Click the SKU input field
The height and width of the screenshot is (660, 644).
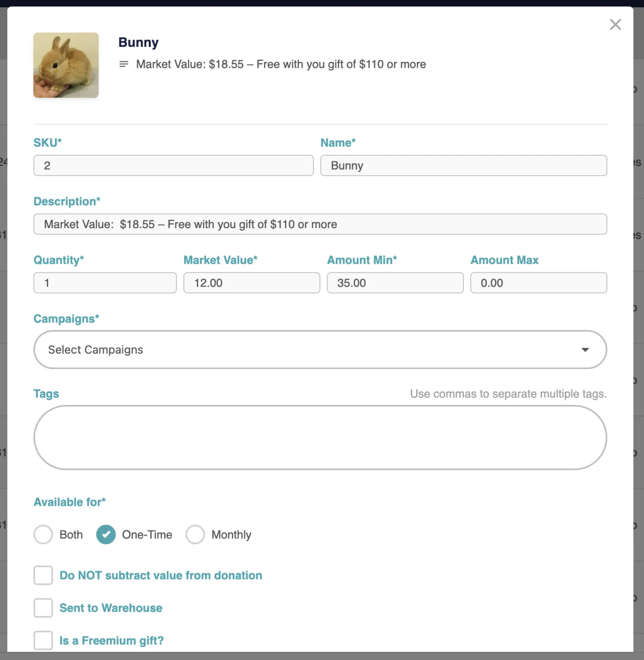[173, 165]
